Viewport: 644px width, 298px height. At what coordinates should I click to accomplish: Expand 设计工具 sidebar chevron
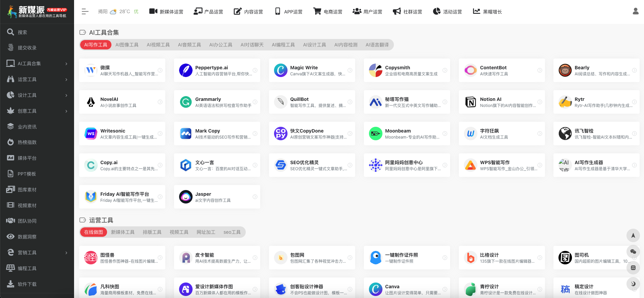(66, 95)
